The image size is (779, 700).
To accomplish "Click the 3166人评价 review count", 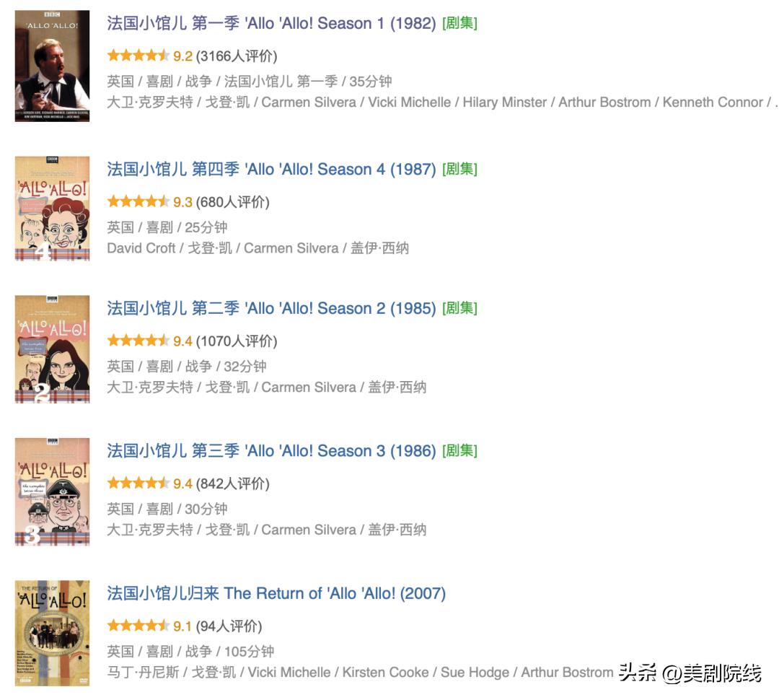I will (x=237, y=56).
